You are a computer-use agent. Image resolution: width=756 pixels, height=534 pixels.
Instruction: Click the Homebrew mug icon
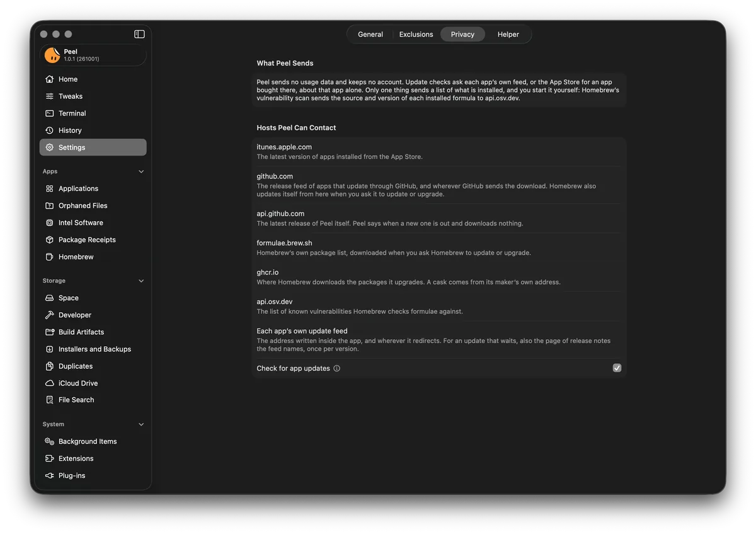(x=50, y=257)
